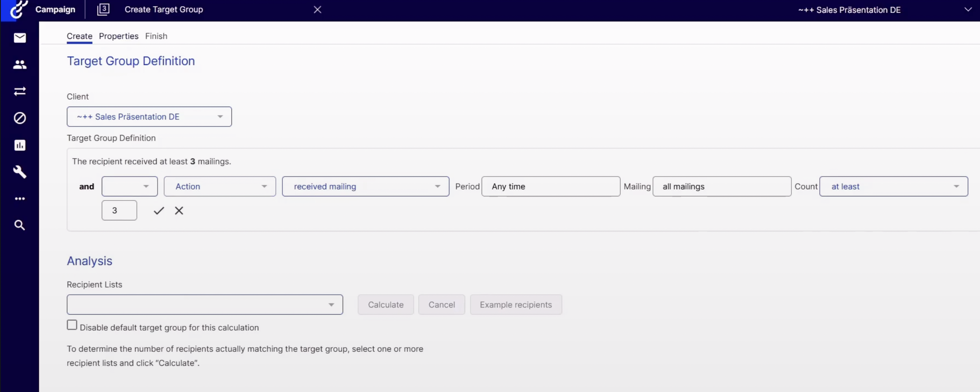Open the Count 'at least' dropdown

(894, 186)
